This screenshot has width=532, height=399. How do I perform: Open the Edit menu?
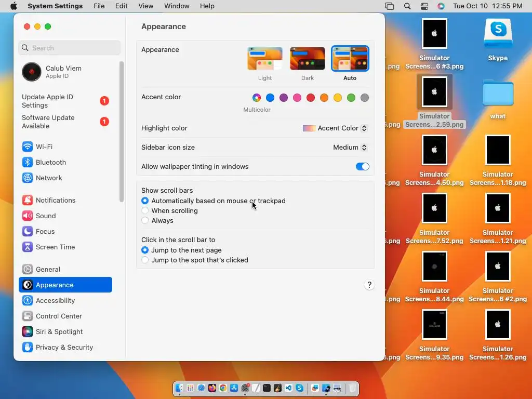(x=121, y=6)
